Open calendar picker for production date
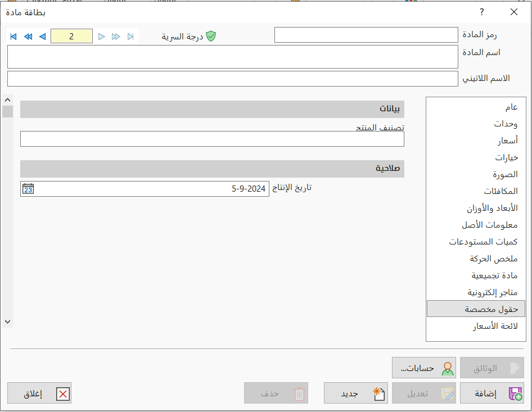 pyautogui.click(x=28, y=188)
